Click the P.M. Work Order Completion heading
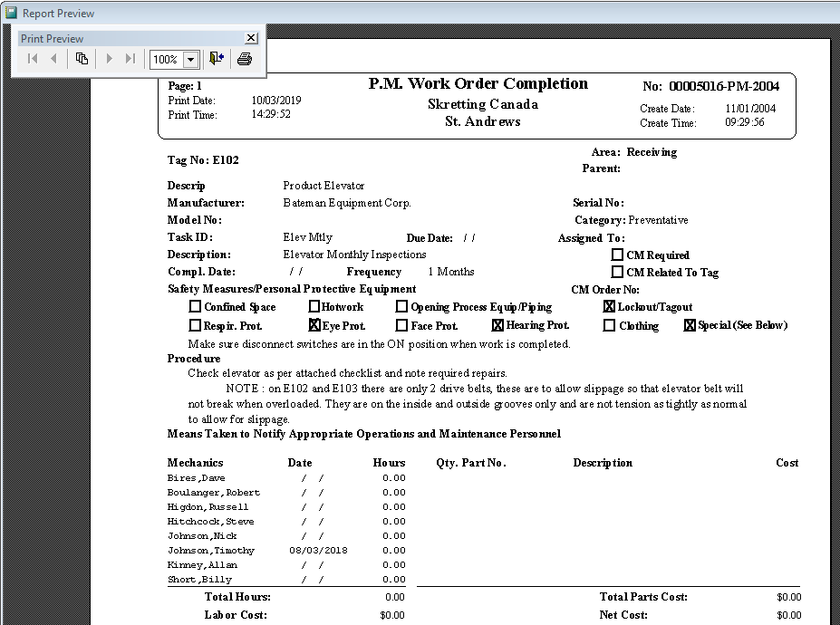The width and height of the screenshot is (840, 625). pyautogui.click(x=478, y=83)
